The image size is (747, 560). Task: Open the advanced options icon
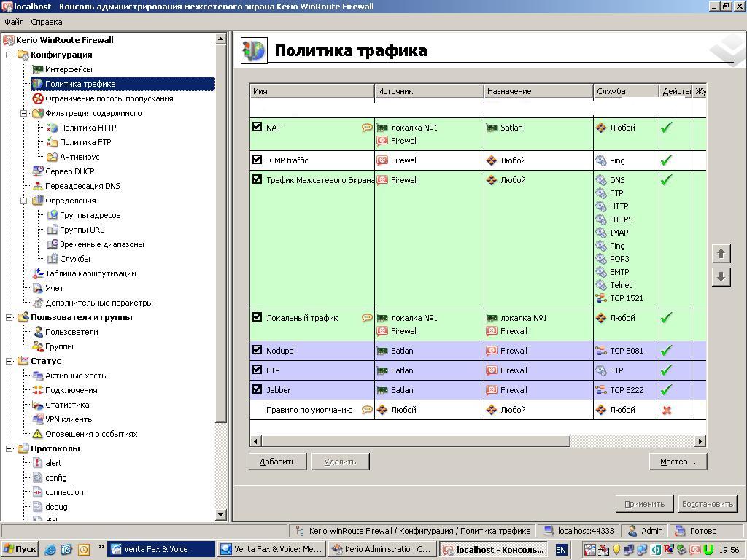38,303
